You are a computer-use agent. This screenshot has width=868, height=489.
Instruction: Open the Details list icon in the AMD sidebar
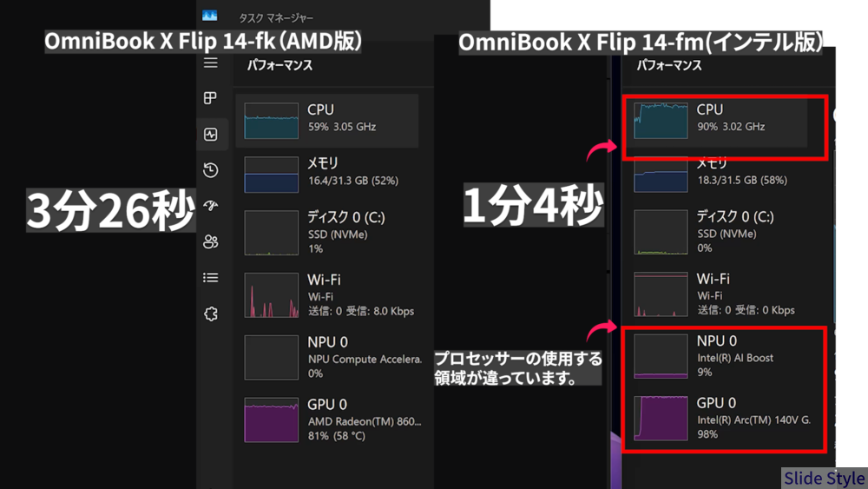tap(210, 277)
